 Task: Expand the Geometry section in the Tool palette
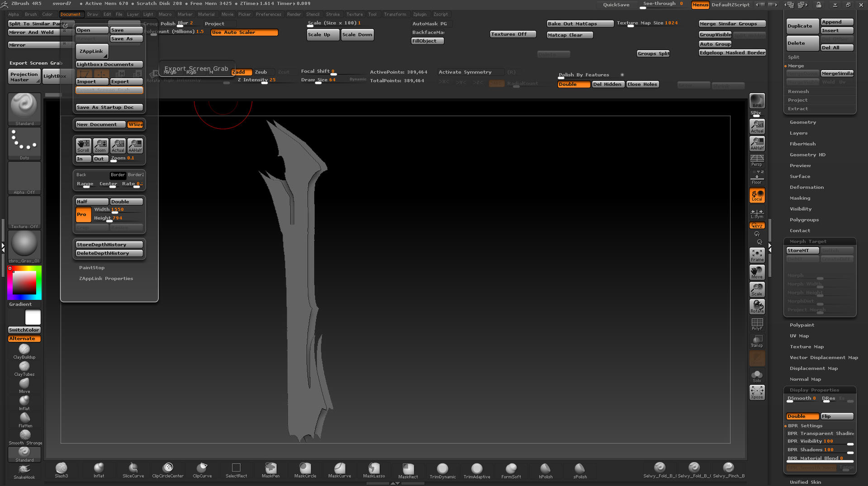pos(802,122)
